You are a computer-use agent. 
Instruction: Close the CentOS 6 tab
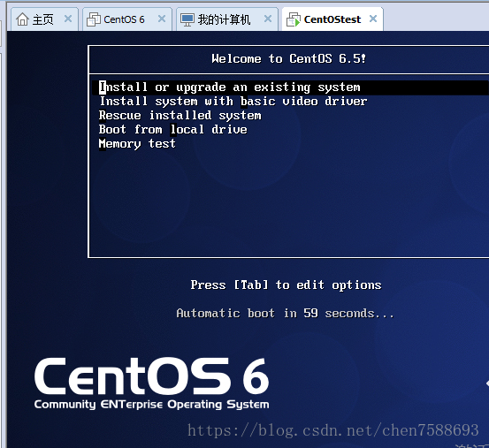(x=162, y=19)
